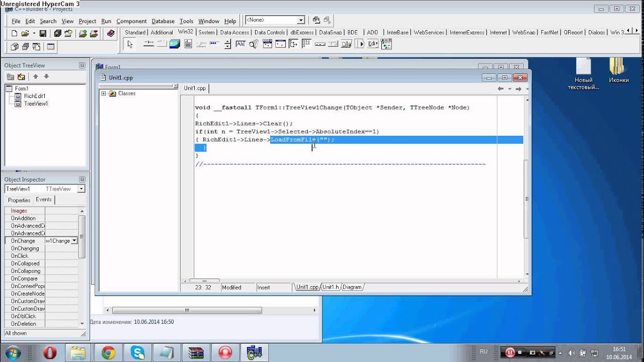Switch to the Unit1.h bottom tab
Viewport: 644px width, 362px height.
[x=331, y=287]
